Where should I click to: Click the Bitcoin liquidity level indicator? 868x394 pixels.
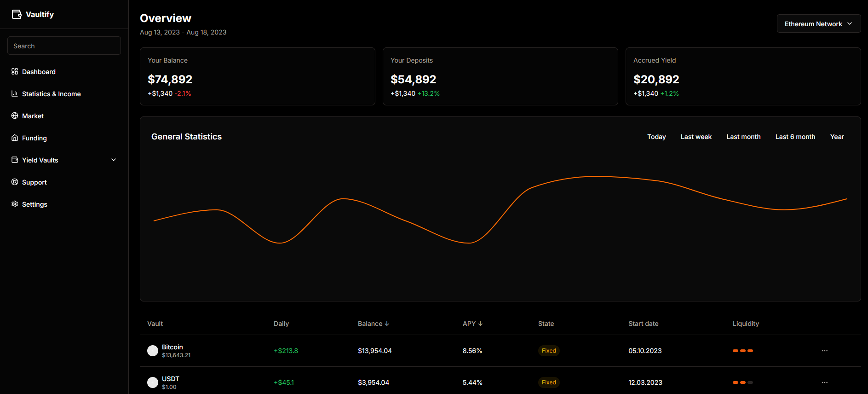point(742,351)
